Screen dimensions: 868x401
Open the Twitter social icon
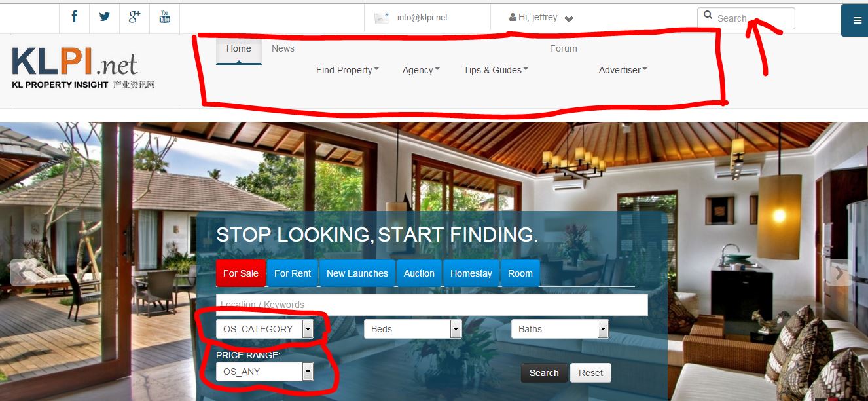coord(105,17)
